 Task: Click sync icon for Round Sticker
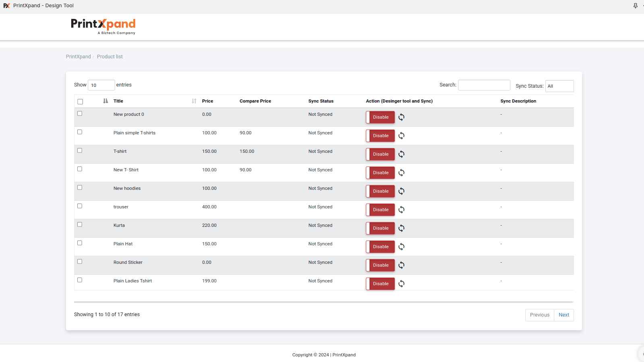coord(401,265)
